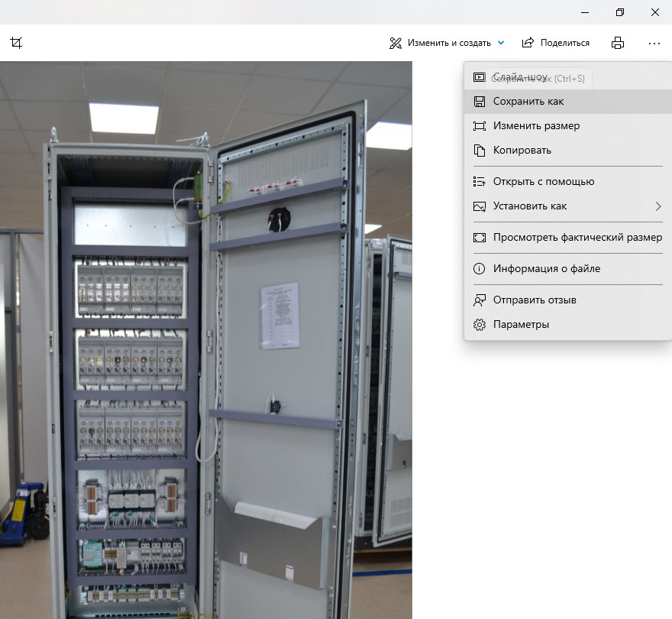This screenshot has width=672, height=619.
Task: Choose Копировать from the menu
Action: [568, 151]
